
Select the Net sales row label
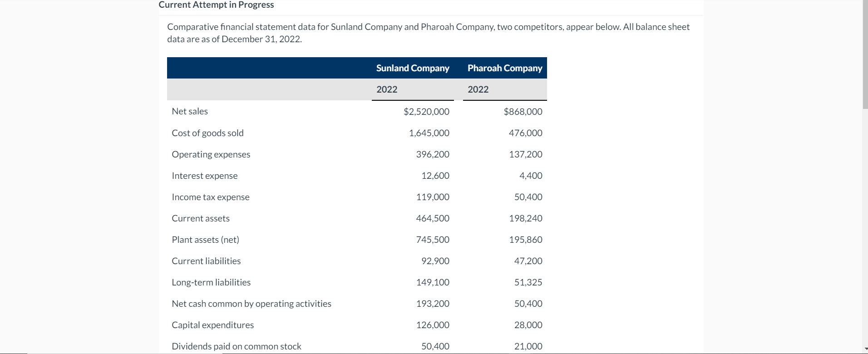point(189,111)
